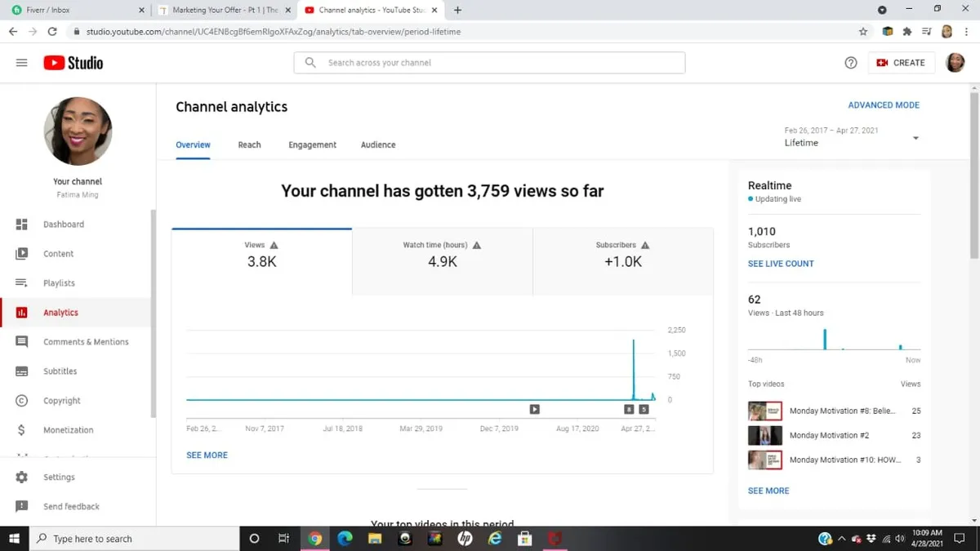The width and height of the screenshot is (980, 551).
Task: Open the hamburger navigation menu
Action: (x=22, y=63)
